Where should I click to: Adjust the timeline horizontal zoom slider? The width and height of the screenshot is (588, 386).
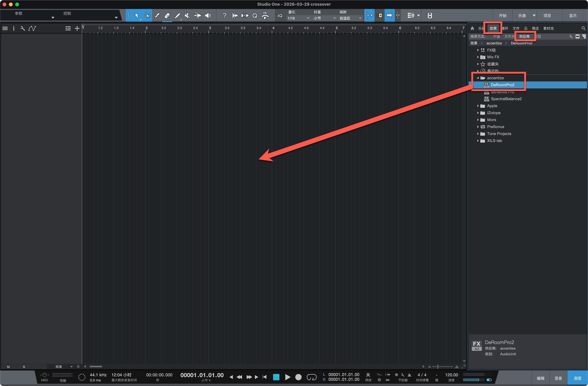(438, 367)
